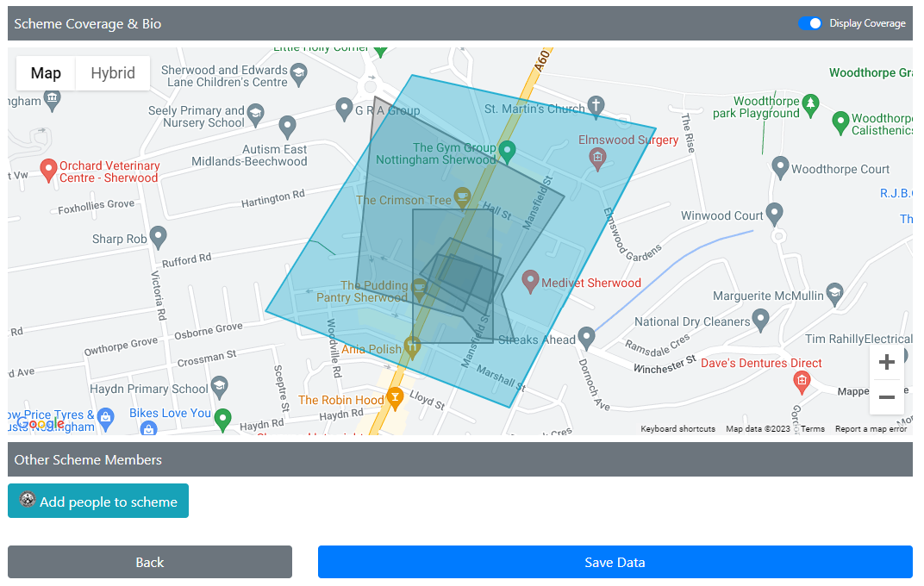
Task: Save Data with the blue button
Action: pyautogui.click(x=615, y=562)
